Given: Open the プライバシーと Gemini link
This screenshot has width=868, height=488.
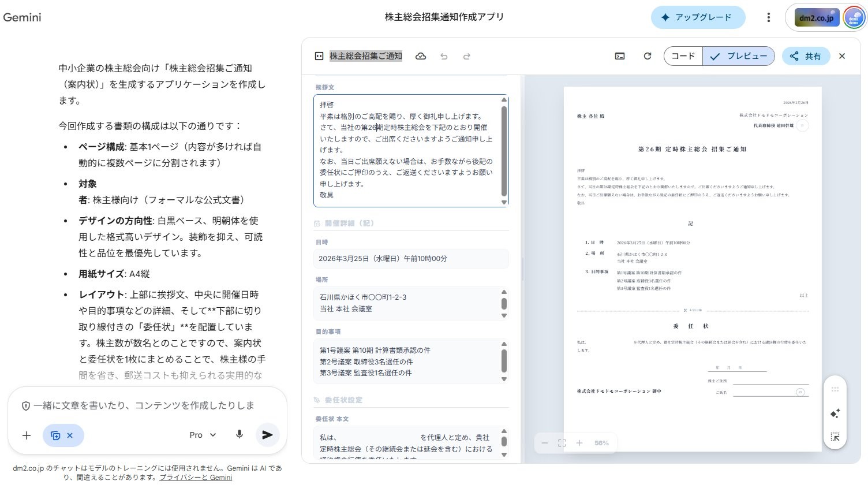Looking at the screenshot, I should coord(196,478).
